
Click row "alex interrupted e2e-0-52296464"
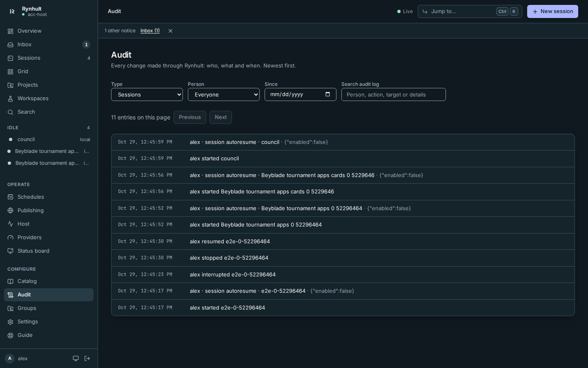[x=343, y=275]
